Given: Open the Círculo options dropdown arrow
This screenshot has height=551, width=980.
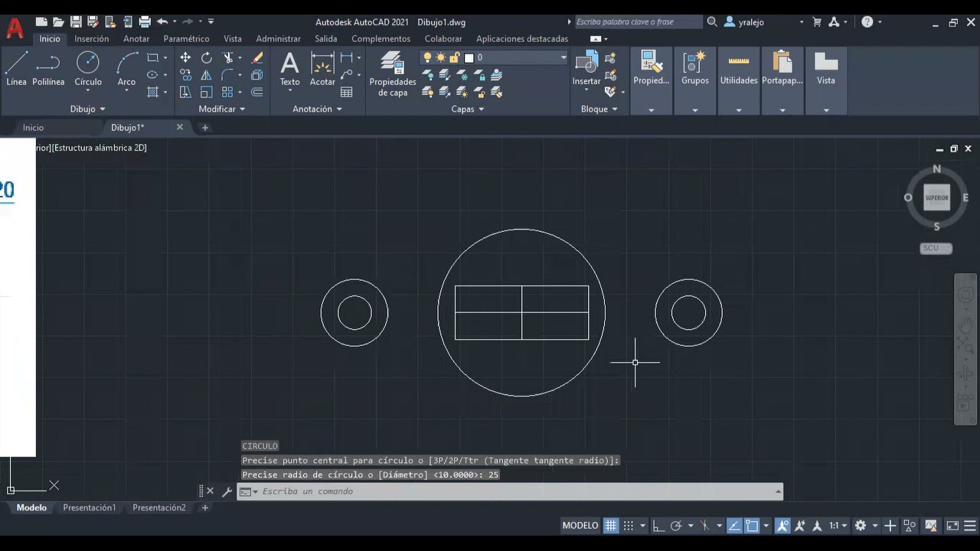Looking at the screenshot, I should (88, 91).
